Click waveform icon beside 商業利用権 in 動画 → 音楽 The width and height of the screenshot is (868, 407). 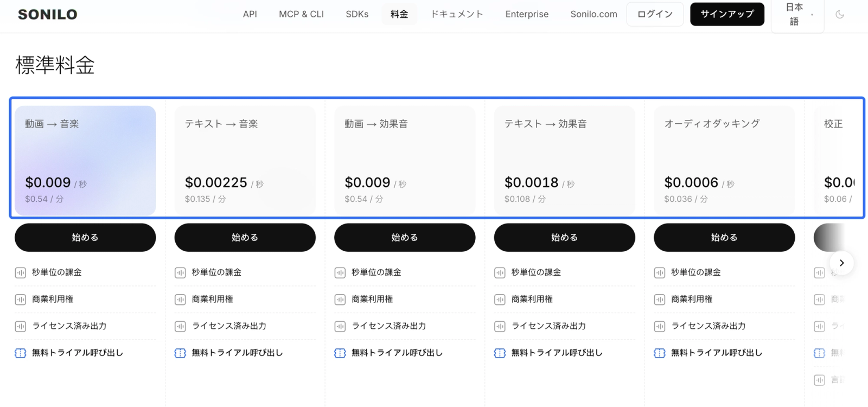[x=21, y=299]
